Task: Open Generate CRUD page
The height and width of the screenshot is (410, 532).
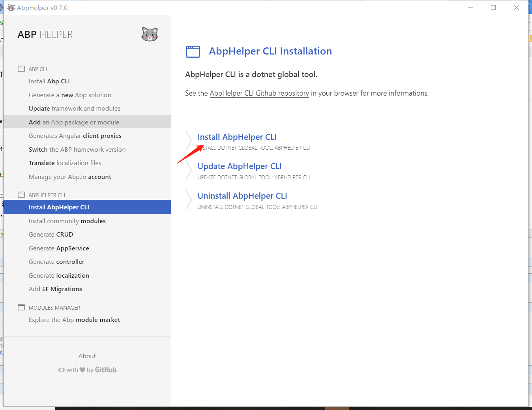Action: pos(87,234)
